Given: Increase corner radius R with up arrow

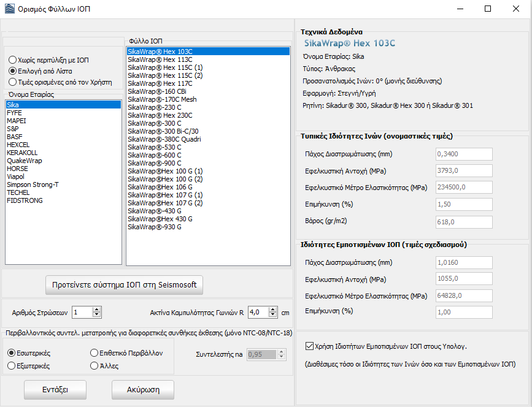Looking at the screenshot, I should (271, 310).
